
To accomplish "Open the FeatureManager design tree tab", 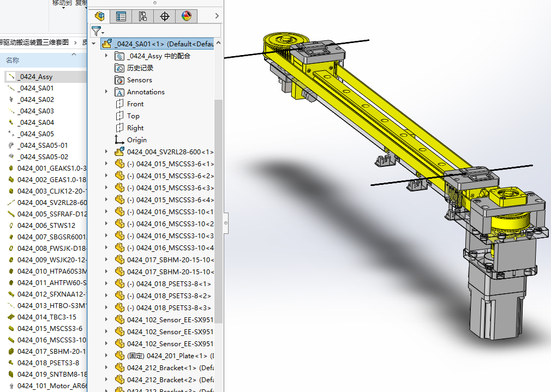I will pyautogui.click(x=99, y=16).
